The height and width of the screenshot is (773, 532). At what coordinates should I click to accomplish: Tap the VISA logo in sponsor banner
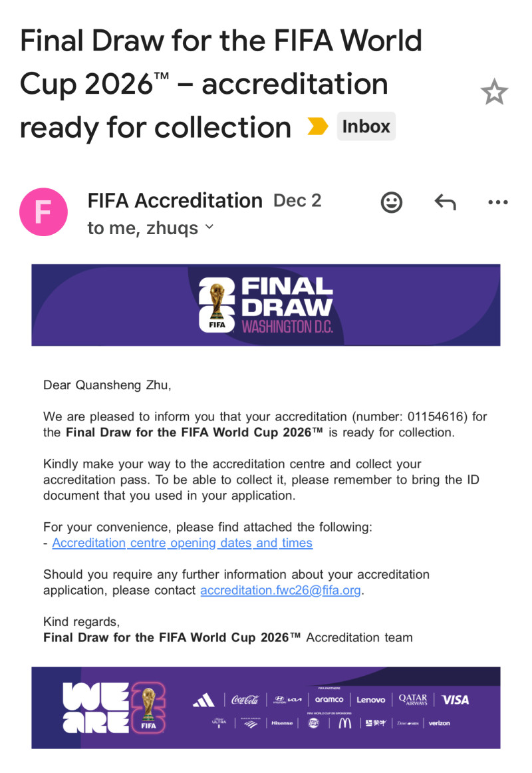[x=456, y=700]
